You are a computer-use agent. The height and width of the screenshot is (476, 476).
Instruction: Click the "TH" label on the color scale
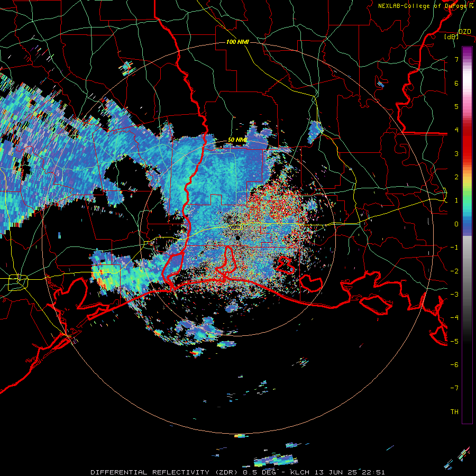point(454,412)
